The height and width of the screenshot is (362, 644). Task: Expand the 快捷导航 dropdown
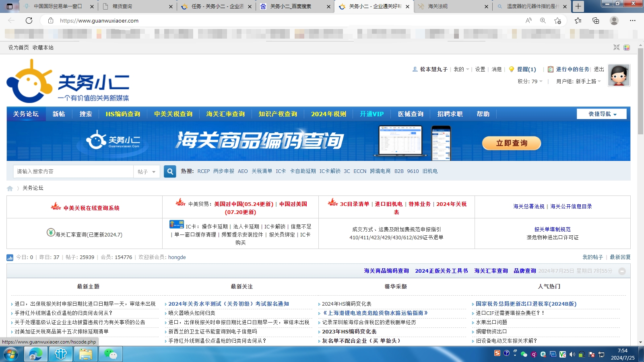pos(602,114)
